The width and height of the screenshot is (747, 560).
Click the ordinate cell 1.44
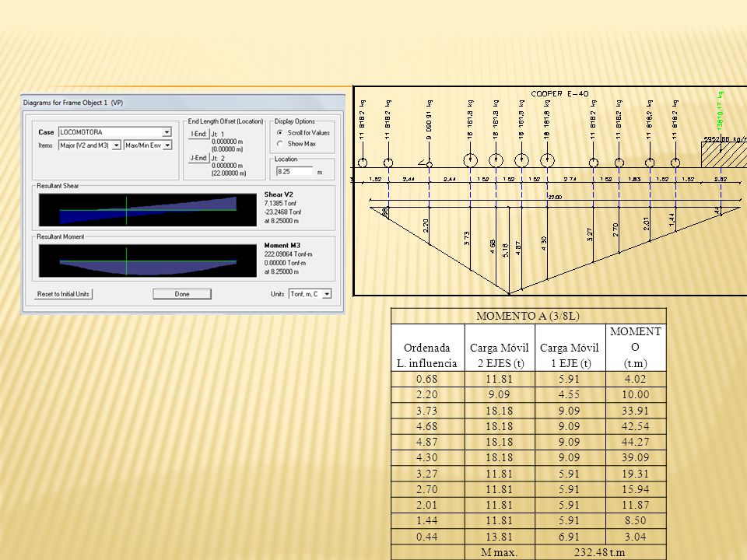point(427,521)
